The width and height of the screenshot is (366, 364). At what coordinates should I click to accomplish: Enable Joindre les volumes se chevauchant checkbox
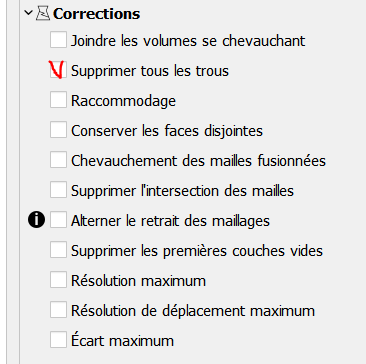click(x=58, y=40)
